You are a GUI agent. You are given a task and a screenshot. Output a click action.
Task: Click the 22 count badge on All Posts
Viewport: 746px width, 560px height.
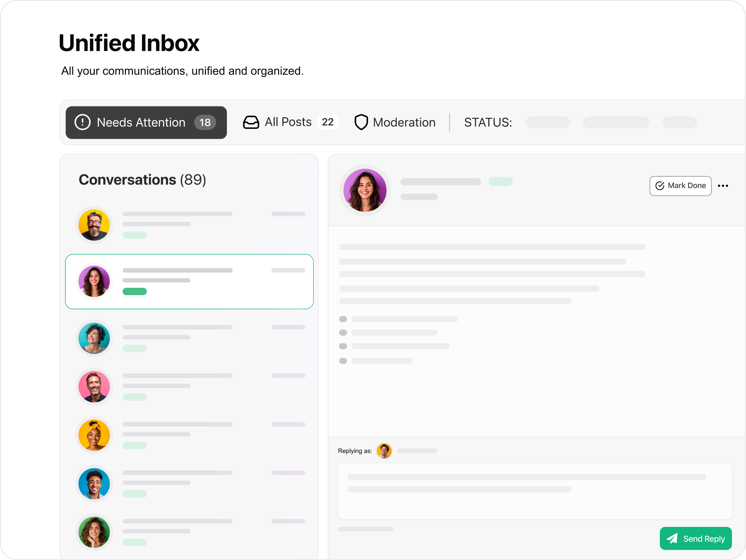click(x=328, y=122)
